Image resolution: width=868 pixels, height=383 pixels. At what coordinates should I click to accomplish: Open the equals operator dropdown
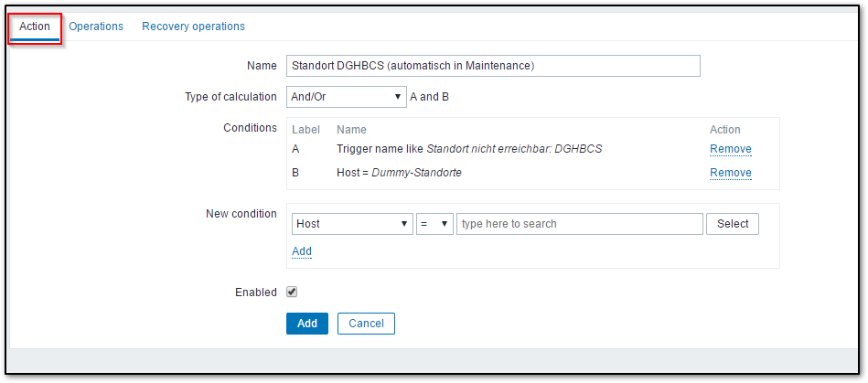click(x=434, y=224)
